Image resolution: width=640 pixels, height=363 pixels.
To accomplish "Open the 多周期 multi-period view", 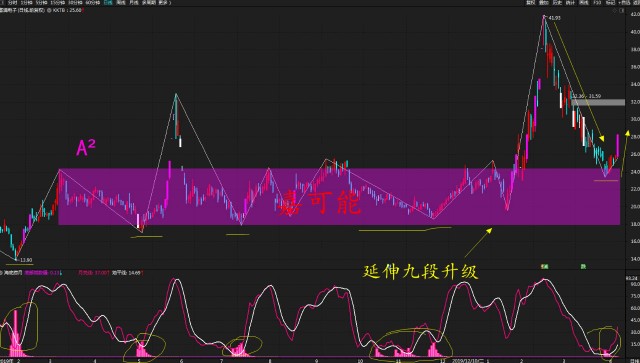I will click(149, 2).
